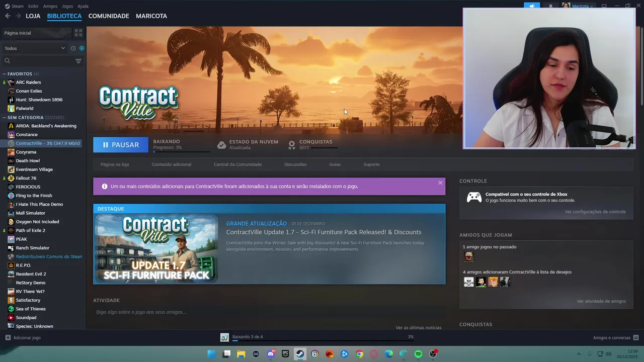This screenshot has height=362, width=644.
Task: Open Ver configurações de controle link
Action: click(x=595, y=212)
